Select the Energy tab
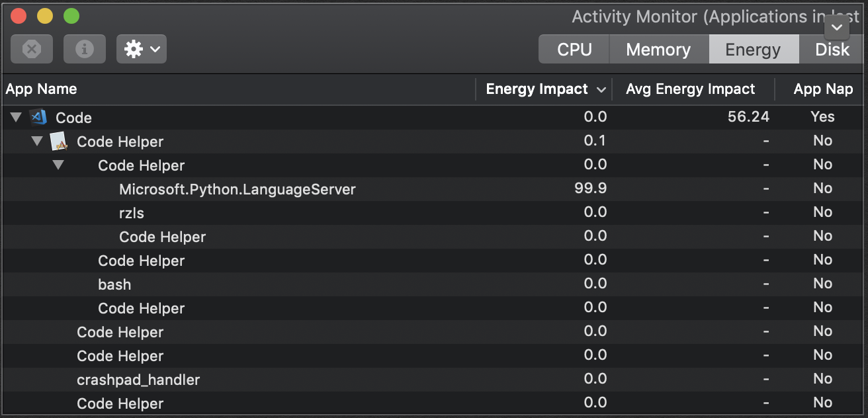This screenshot has height=418, width=868. 753,50
